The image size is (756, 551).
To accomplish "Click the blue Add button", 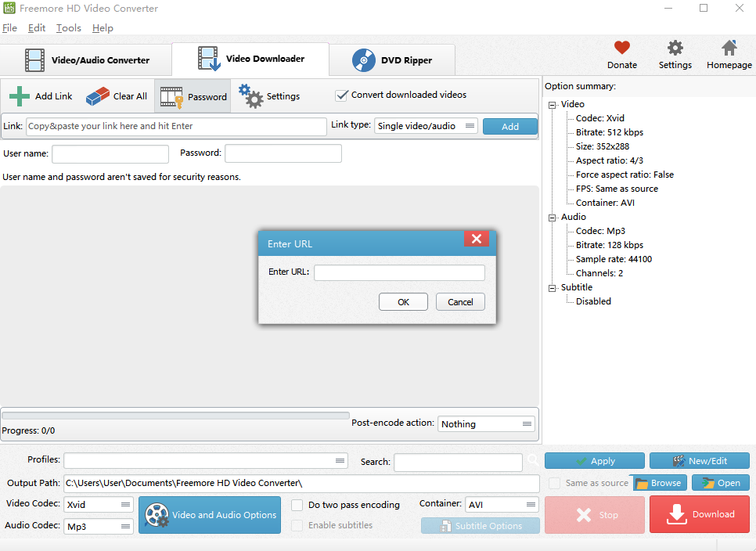I will tap(510, 126).
